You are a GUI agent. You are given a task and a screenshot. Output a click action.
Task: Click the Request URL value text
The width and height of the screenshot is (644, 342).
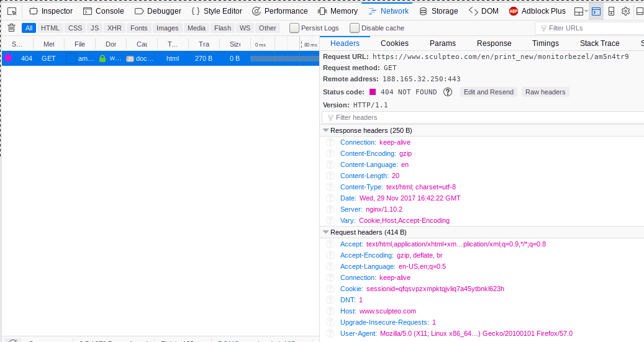click(x=501, y=56)
